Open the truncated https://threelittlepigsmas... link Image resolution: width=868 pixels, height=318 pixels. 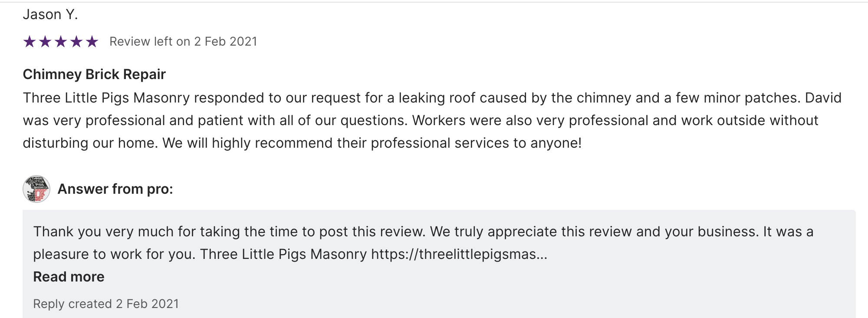pyautogui.click(x=459, y=254)
